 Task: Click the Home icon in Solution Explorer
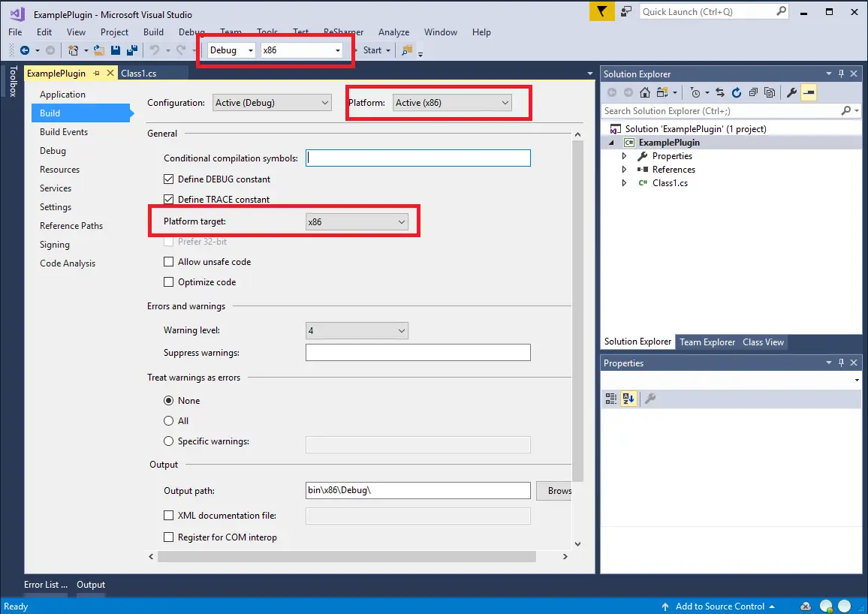(x=645, y=92)
